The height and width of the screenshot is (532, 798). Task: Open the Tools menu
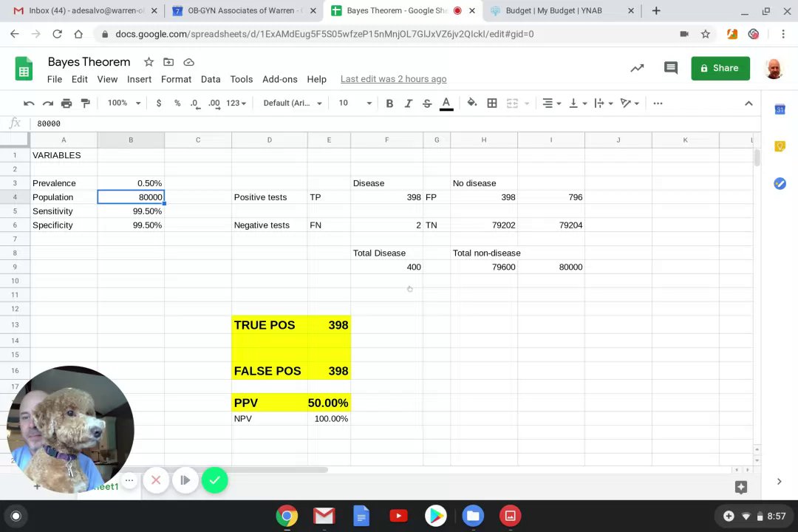[x=241, y=79]
